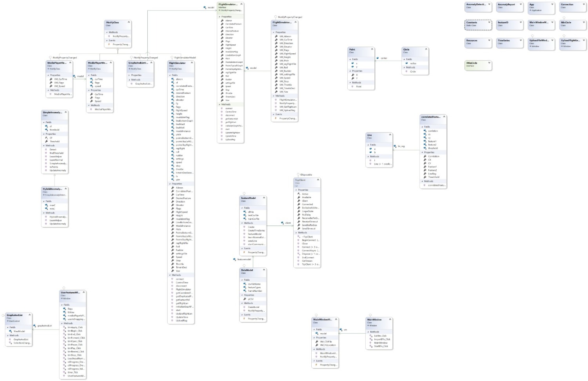
Task: Click the Detect method icon in SimpleAnomaly class
Action: 47,149
